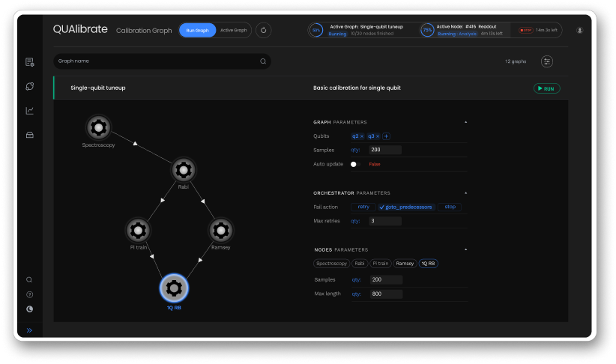Collapse the Orchestrator Parameters section
The height and width of the screenshot is (364, 616).
click(x=465, y=192)
